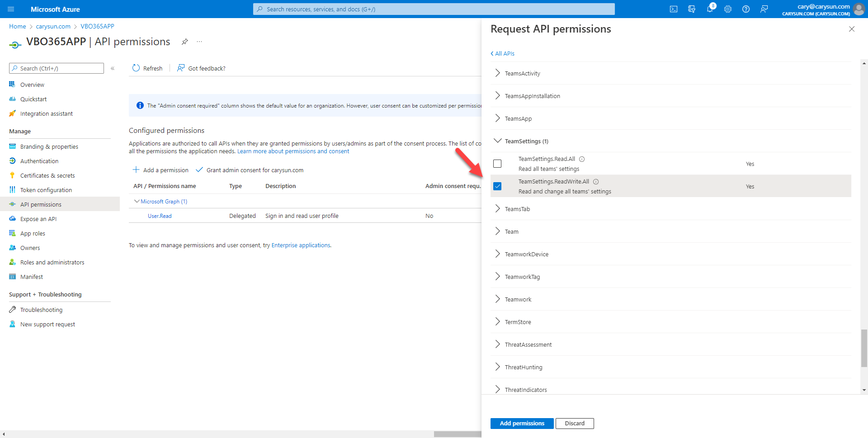
Task: Open the feedback icon in the top bar
Action: click(x=764, y=9)
